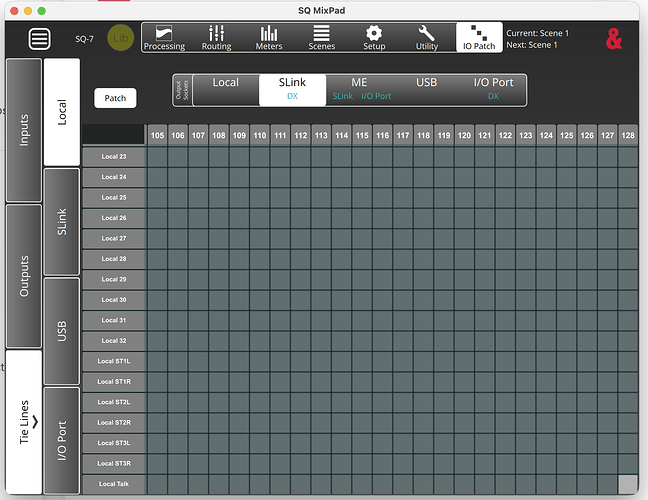Image resolution: width=648 pixels, height=500 pixels.
Task: Patch Local 30 to socket 118 cell
Action: pyautogui.click(x=423, y=300)
